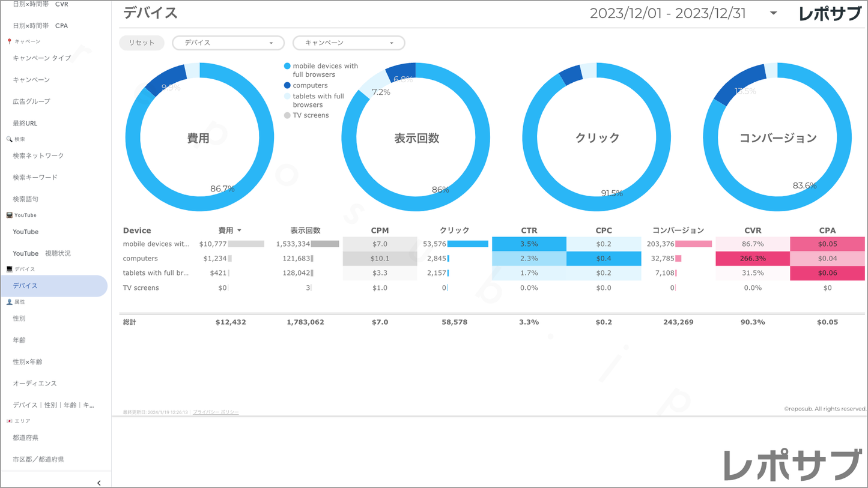Screen dimensions: 868x488
Task: Click the pin icon beside キャンペーン section
Action: [9, 41]
